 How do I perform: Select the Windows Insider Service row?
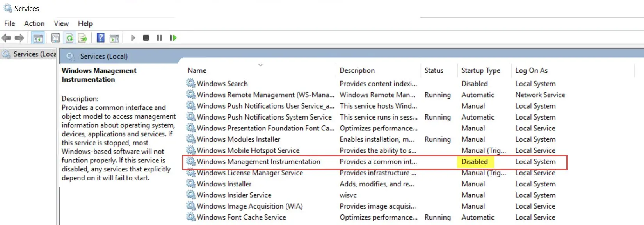tap(375, 195)
